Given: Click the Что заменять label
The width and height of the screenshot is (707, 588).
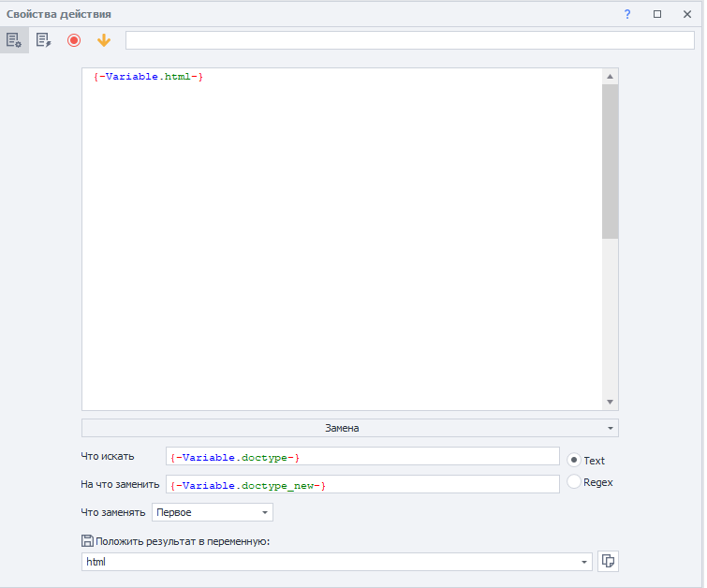Looking at the screenshot, I should coord(112,512).
